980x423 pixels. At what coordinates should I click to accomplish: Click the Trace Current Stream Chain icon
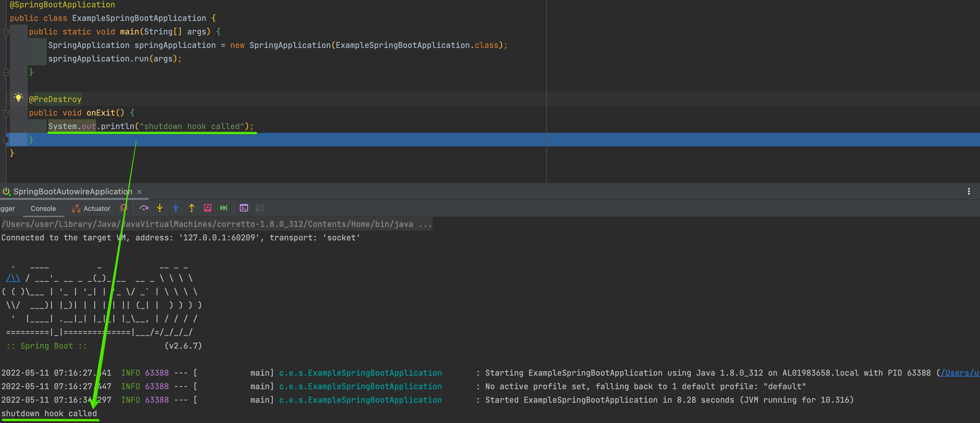click(260, 208)
